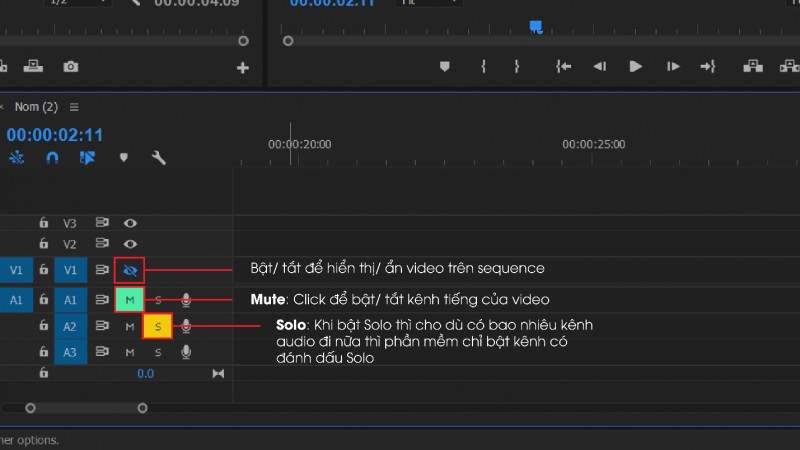Step back one frame
The width and height of the screenshot is (800, 450).
pyautogui.click(x=599, y=66)
